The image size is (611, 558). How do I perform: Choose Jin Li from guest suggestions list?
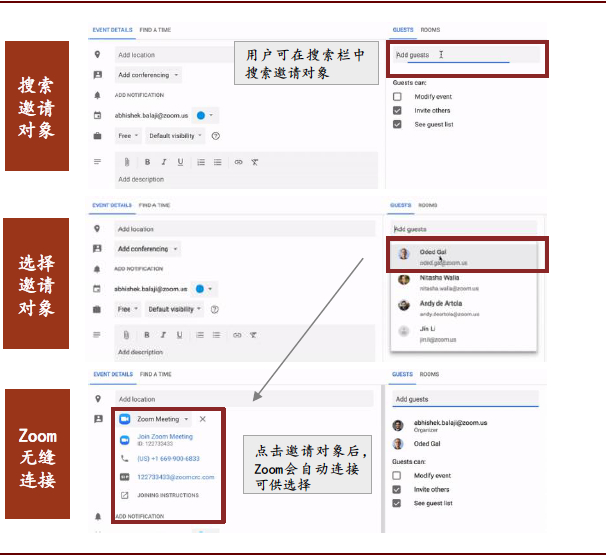464,334
